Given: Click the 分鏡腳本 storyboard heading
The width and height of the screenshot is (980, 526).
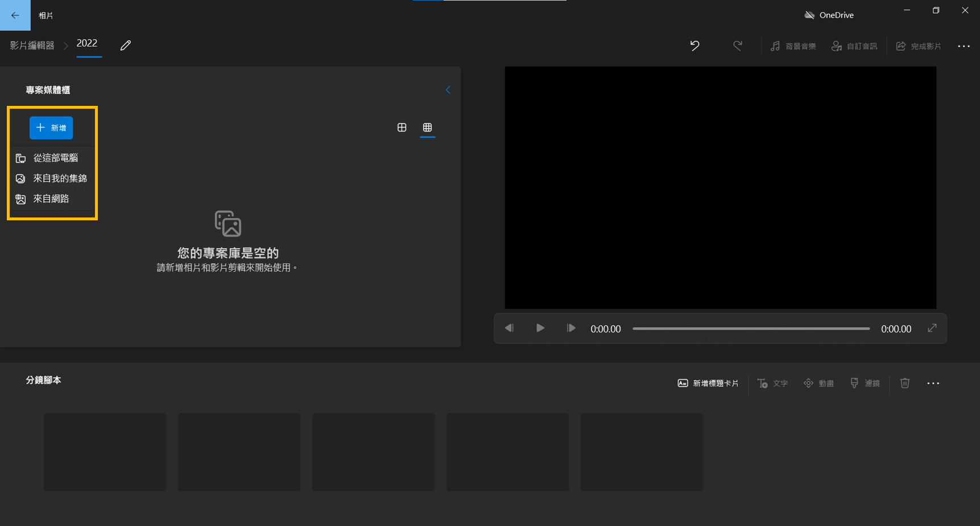Looking at the screenshot, I should (x=44, y=380).
